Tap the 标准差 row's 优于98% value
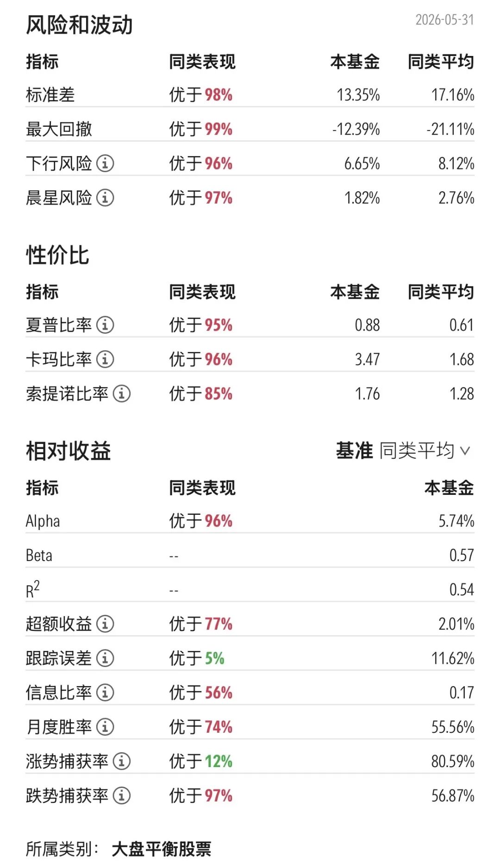The width and height of the screenshot is (500, 868). pyautogui.click(x=200, y=95)
